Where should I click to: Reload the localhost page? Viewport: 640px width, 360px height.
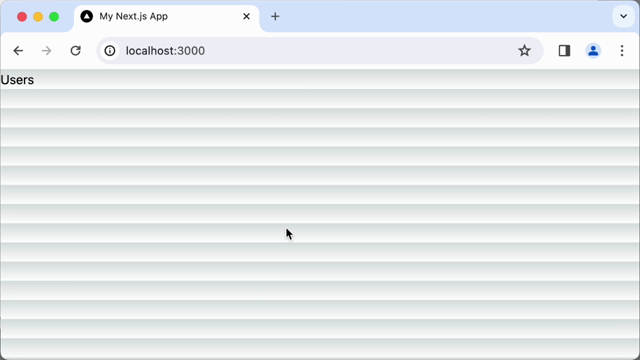(x=76, y=51)
